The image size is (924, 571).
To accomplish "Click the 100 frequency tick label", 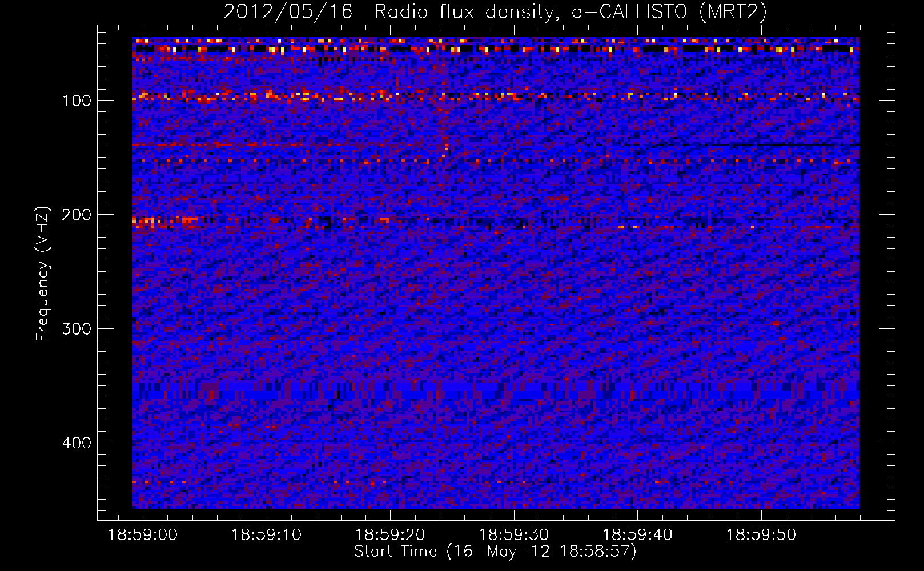I will point(77,100).
